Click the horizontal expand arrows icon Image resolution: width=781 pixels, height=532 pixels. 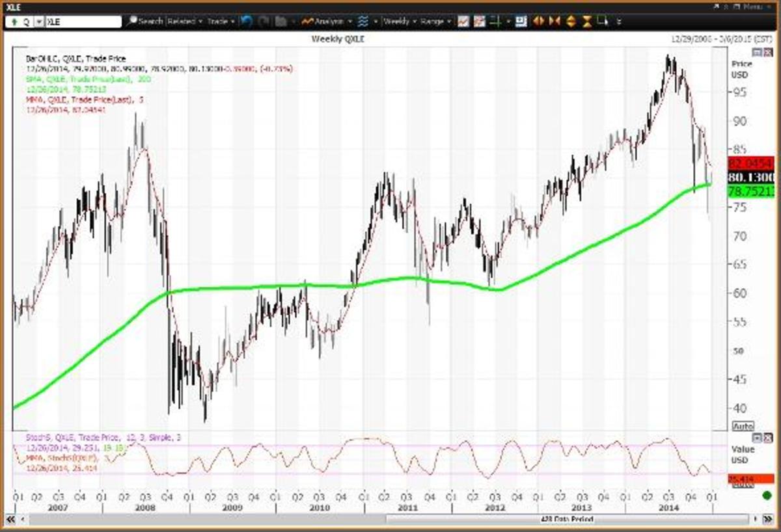[x=538, y=21]
